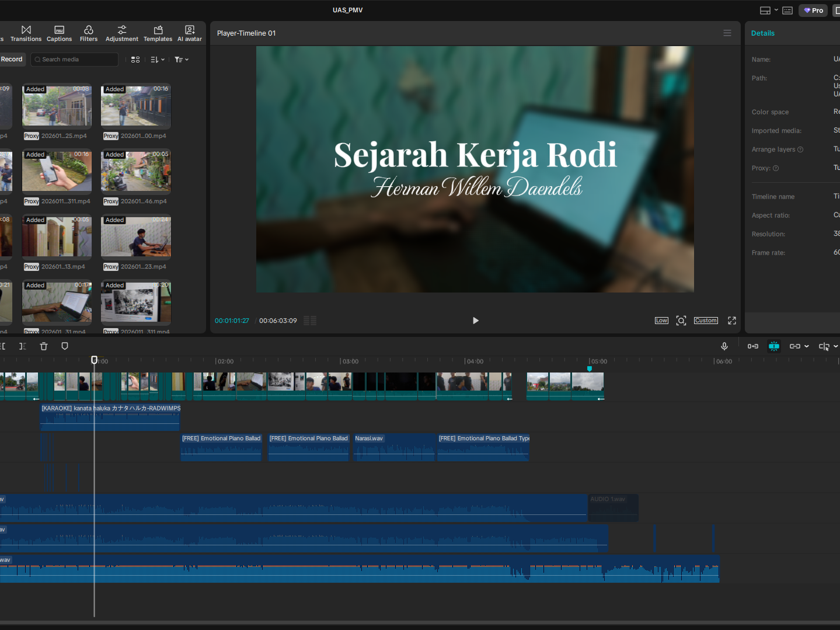
Task: Click the Pro upgrade button
Action: [x=814, y=11]
